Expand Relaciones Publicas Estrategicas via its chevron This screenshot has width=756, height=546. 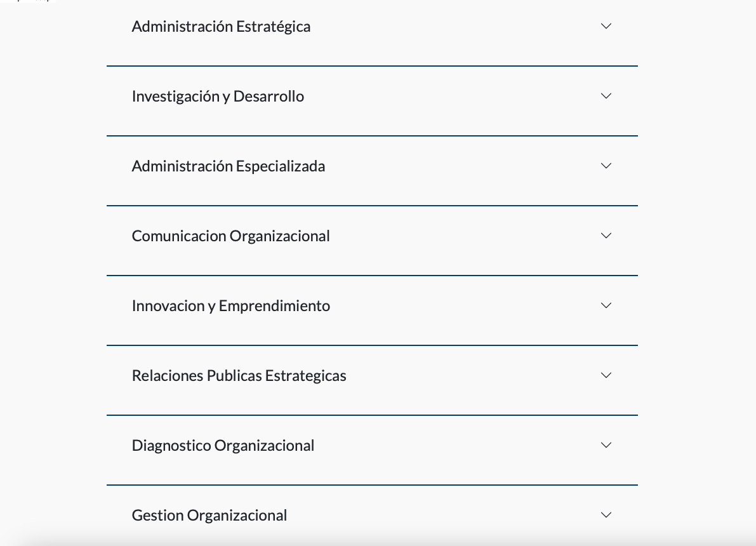(606, 375)
